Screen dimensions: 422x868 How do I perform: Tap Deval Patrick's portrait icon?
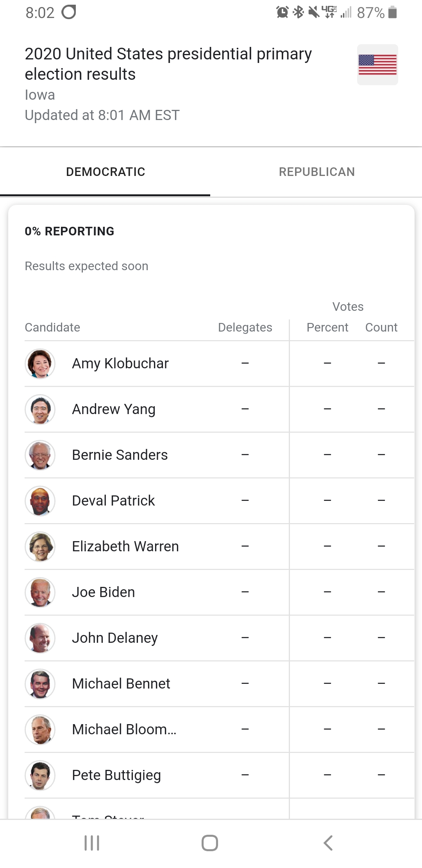pos(40,500)
